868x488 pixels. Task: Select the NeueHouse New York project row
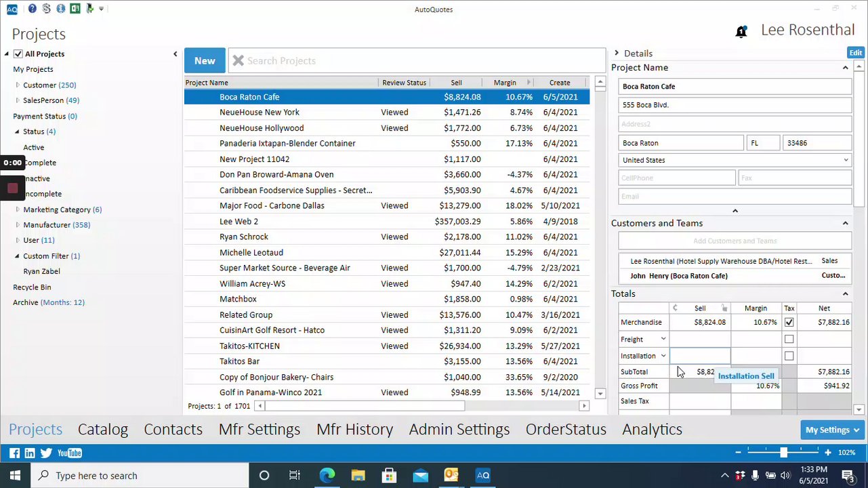pos(387,113)
